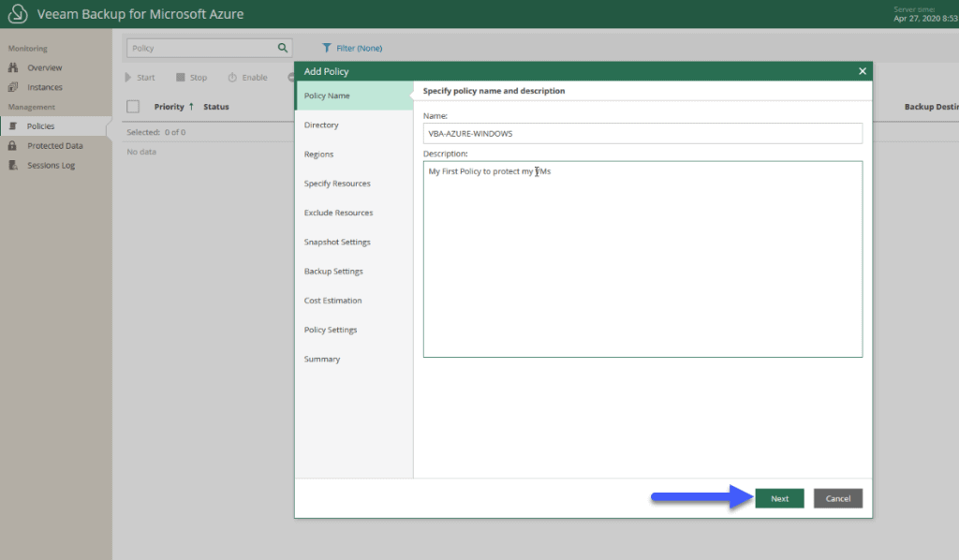The image size is (959, 560).
Task: Click inside the Description text area
Action: coord(642,259)
